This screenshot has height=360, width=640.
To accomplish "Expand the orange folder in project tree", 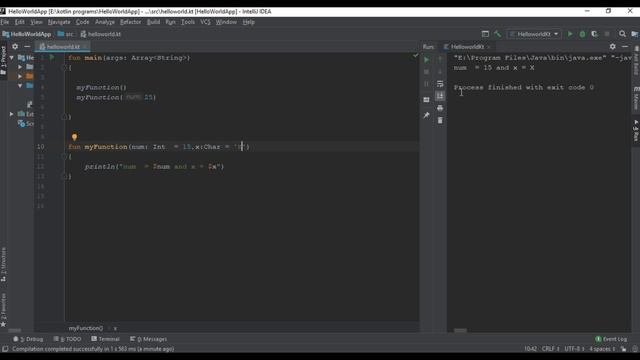I will pos(20,76).
